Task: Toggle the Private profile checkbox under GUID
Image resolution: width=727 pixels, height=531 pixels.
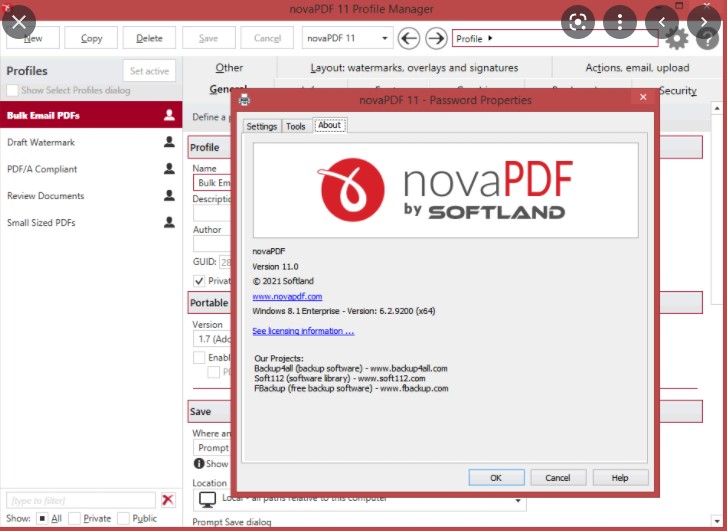Action: click(199, 281)
